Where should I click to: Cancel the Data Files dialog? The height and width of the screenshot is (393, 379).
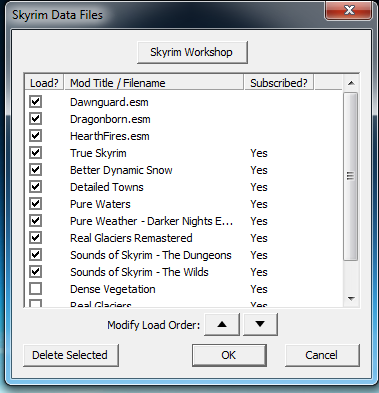[x=322, y=355]
